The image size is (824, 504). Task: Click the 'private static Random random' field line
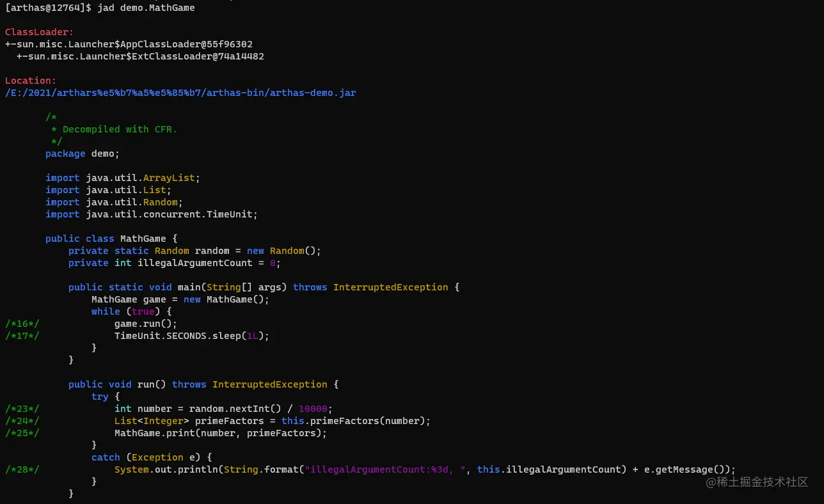[x=195, y=251]
